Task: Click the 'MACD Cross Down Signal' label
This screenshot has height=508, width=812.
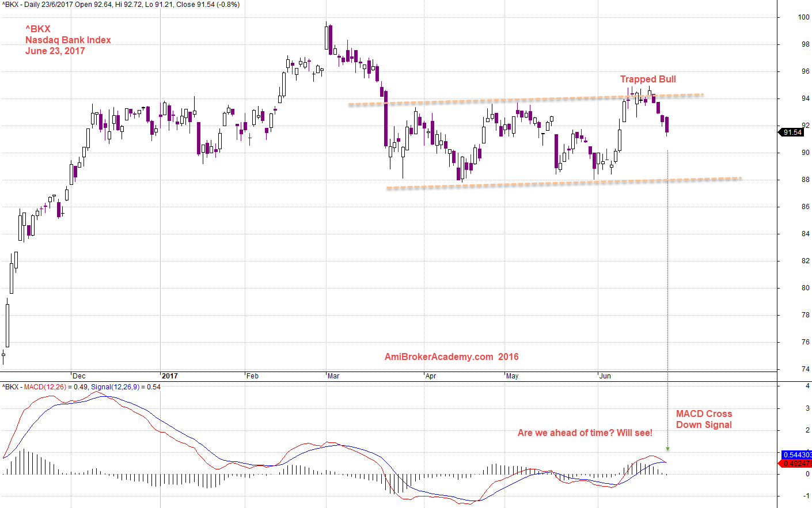Action: coord(704,419)
